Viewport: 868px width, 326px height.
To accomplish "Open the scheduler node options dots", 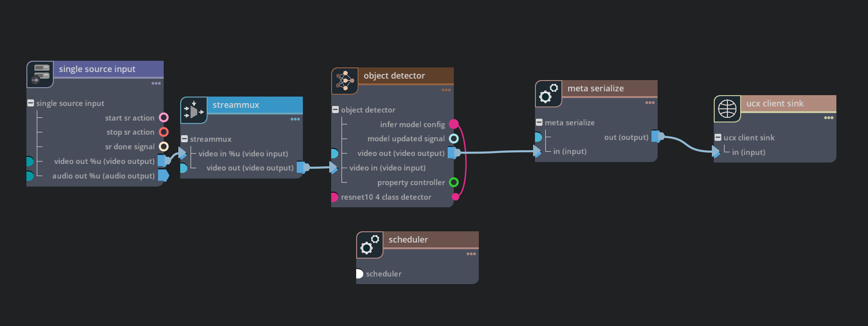I will [x=471, y=254].
